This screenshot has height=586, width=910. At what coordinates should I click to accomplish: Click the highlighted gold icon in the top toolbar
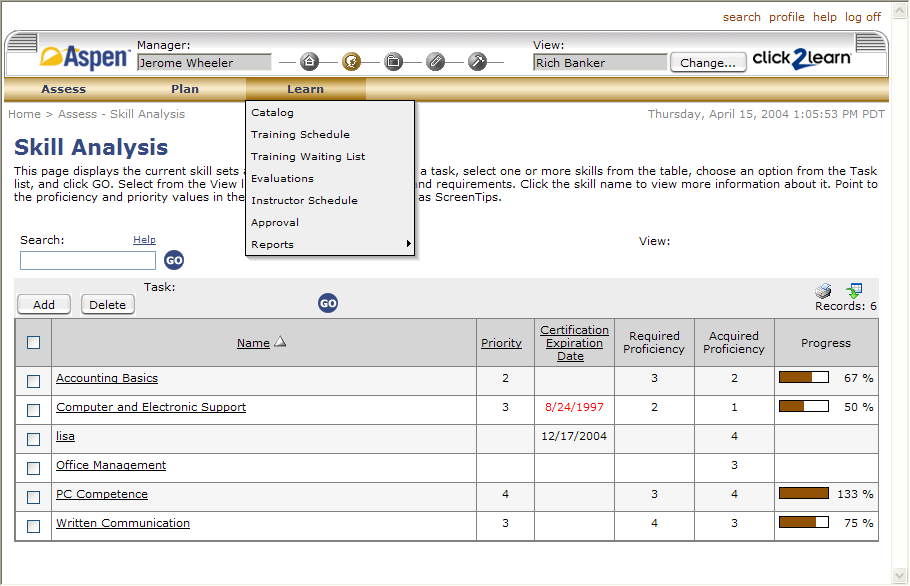(x=351, y=62)
